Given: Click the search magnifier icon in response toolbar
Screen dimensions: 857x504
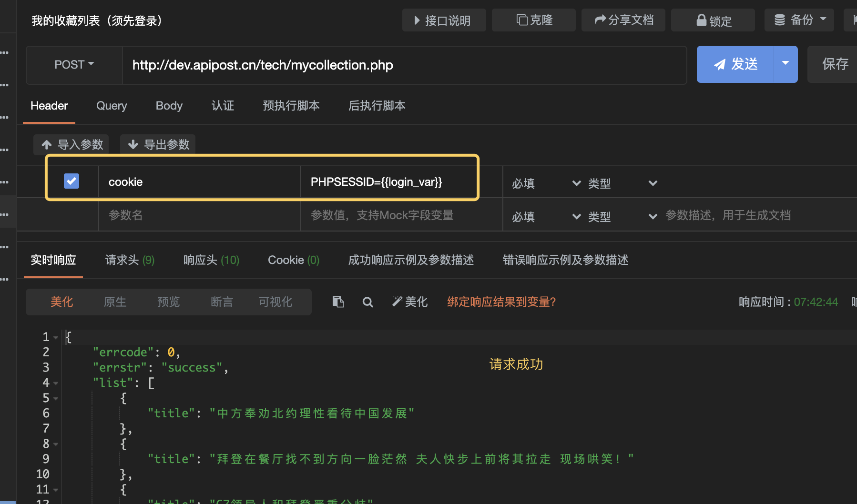Looking at the screenshot, I should tap(367, 302).
